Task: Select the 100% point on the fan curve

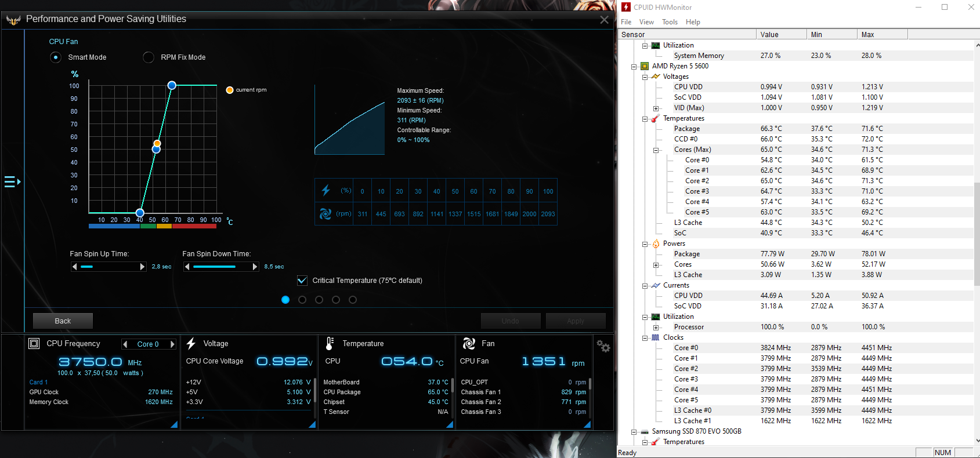Action: point(172,85)
